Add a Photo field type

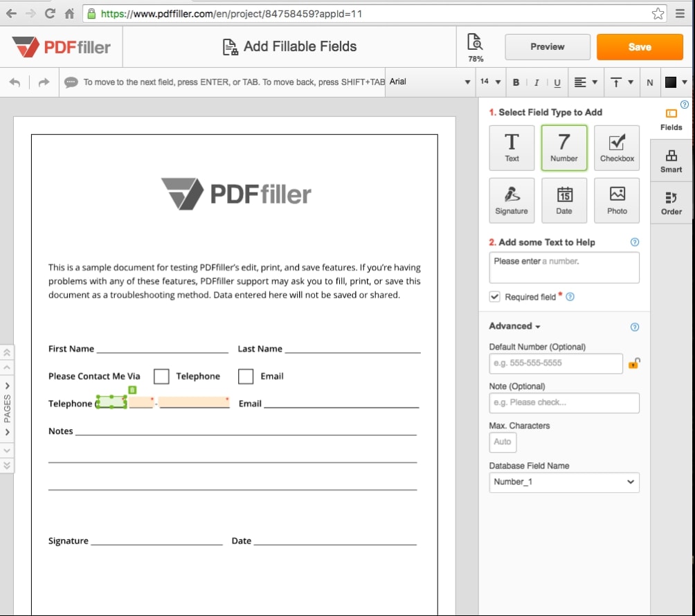(617, 200)
